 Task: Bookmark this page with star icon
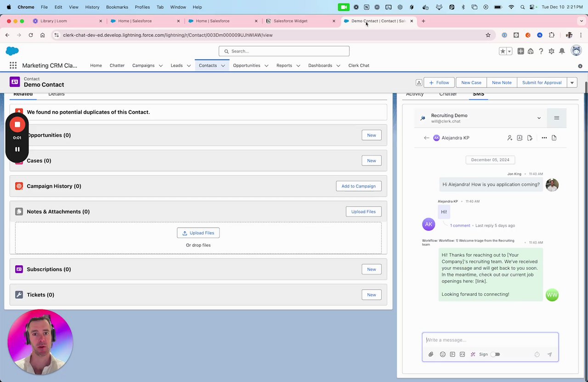[x=488, y=35]
